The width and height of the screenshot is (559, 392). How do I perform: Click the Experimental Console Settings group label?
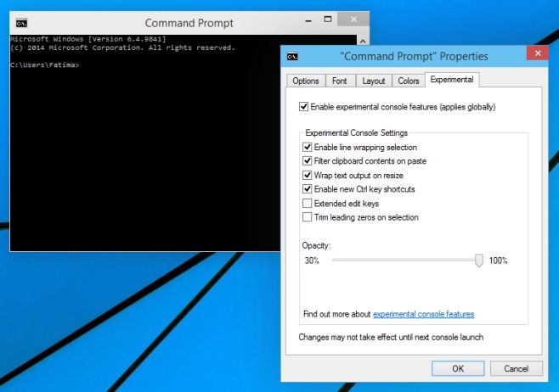(356, 133)
